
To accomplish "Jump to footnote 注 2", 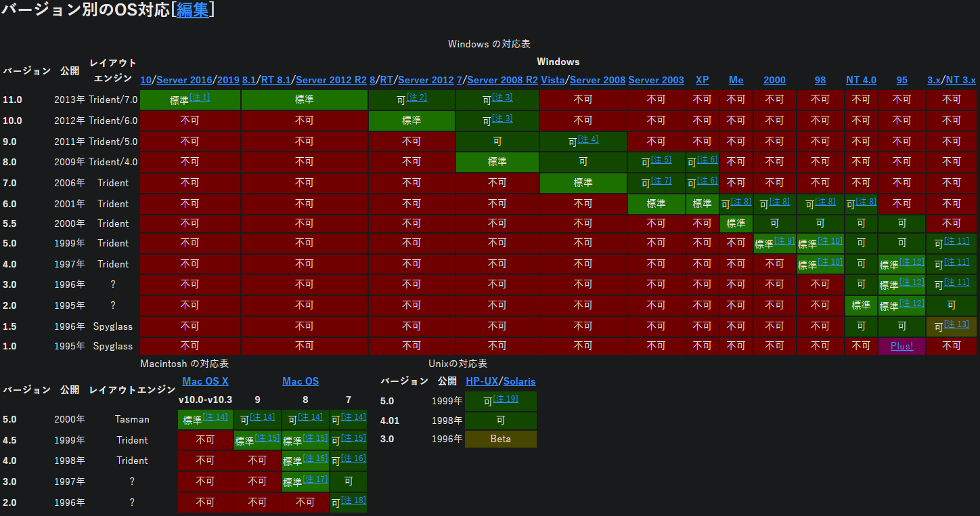I will click(x=417, y=97).
